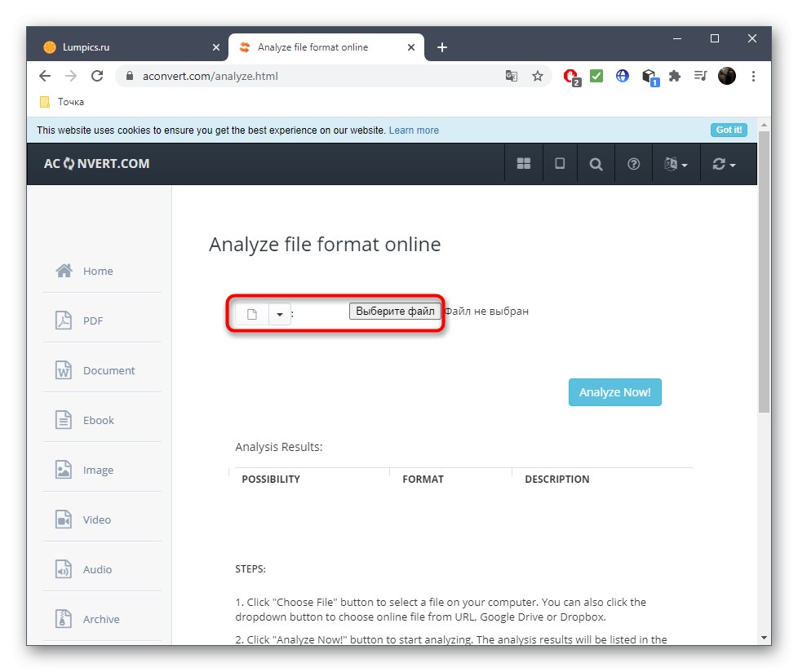This screenshot has height=672, width=798.
Task: Expand the file source dropdown arrow
Action: [279, 314]
